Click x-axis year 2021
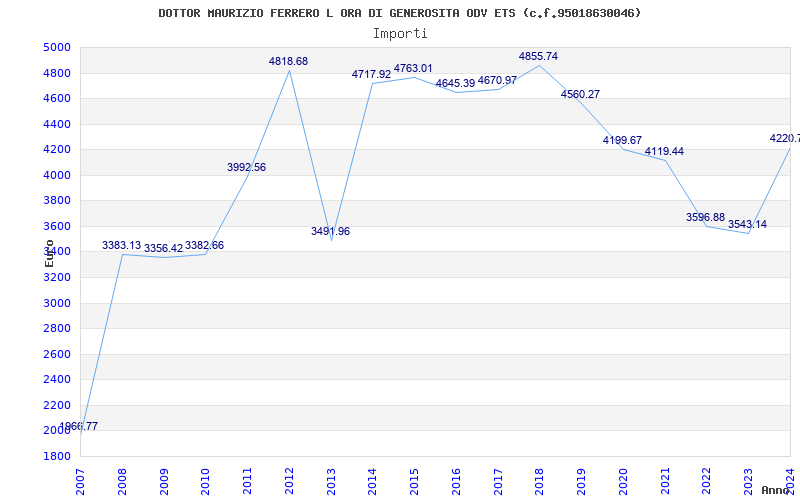The height and width of the screenshot is (500, 800). point(666,482)
